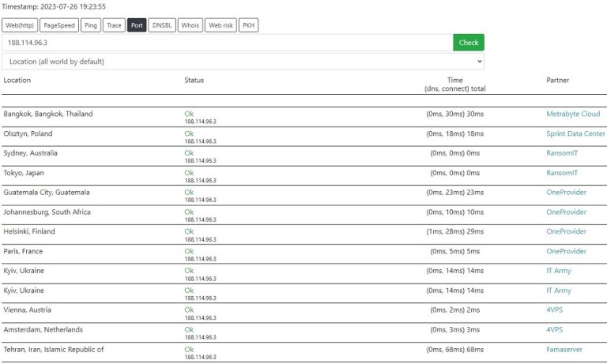Click the Timestamp 2023-07-26 19:23:55 text

pos(54,6)
